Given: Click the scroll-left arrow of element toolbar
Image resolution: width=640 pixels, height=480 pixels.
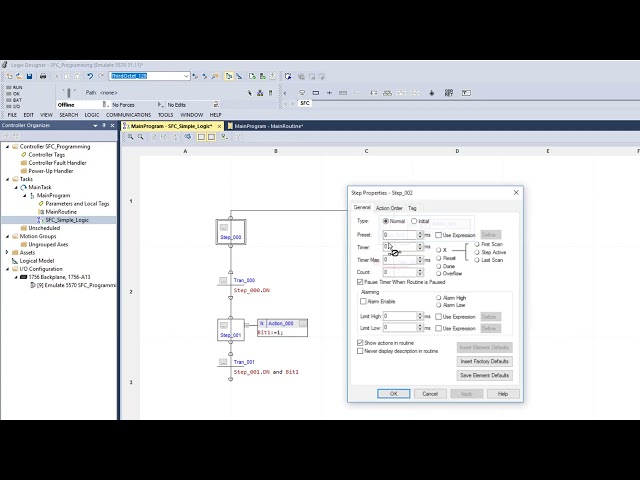Looking at the screenshot, I should [x=285, y=93].
